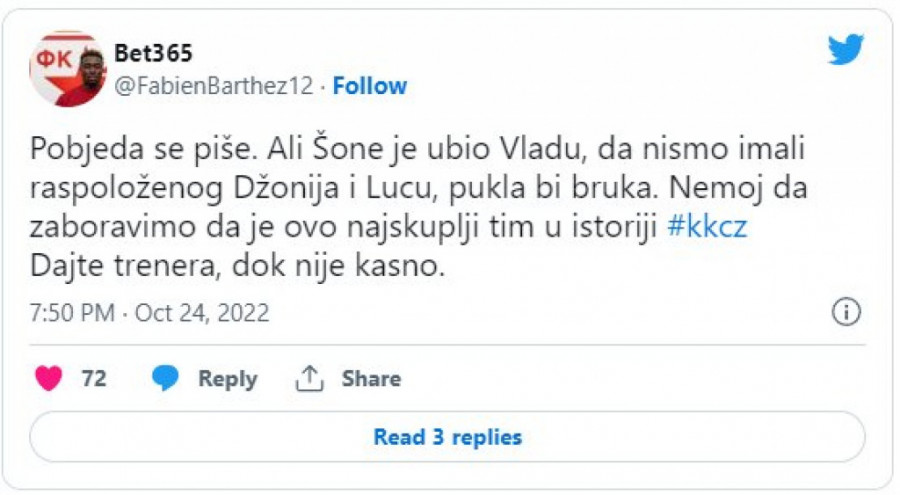Open the Bet365 display name
Screen dimensions: 900x495
click(x=154, y=53)
